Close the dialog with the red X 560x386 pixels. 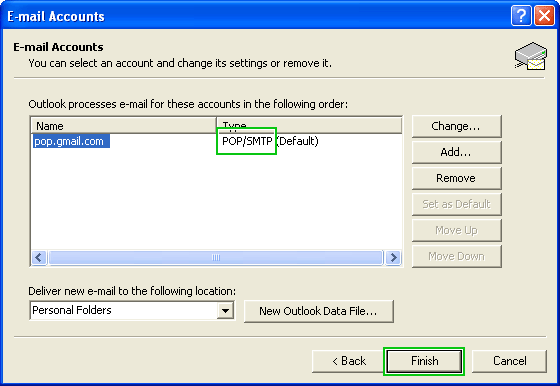point(544,16)
